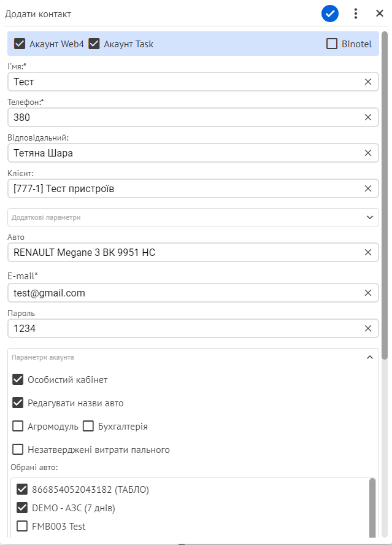Collapse the Параметри акаунта section

pos(370,357)
